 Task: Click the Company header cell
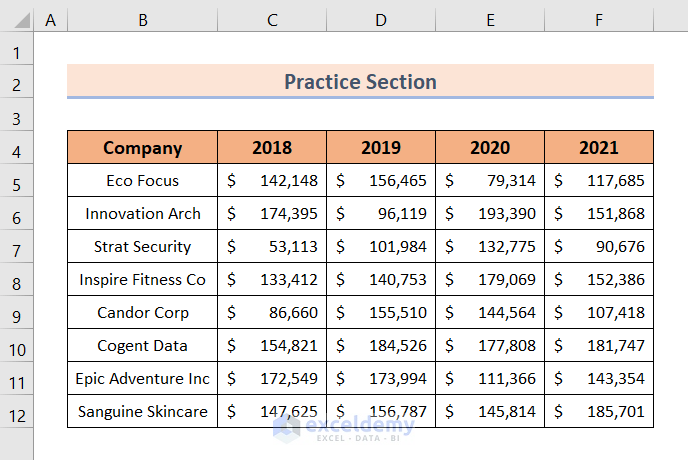[142, 148]
